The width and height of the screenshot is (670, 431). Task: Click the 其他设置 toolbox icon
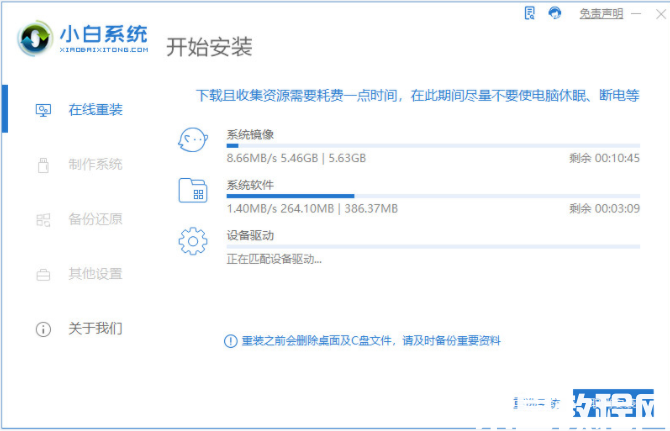pos(43,275)
